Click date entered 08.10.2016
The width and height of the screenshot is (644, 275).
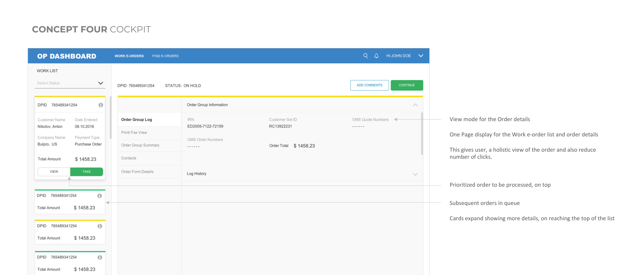pyautogui.click(x=85, y=127)
